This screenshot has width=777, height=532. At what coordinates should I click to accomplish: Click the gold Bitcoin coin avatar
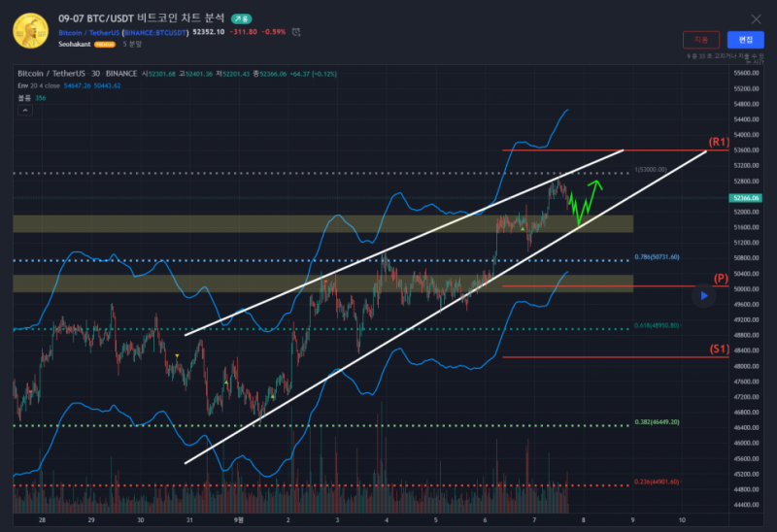coord(29,30)
